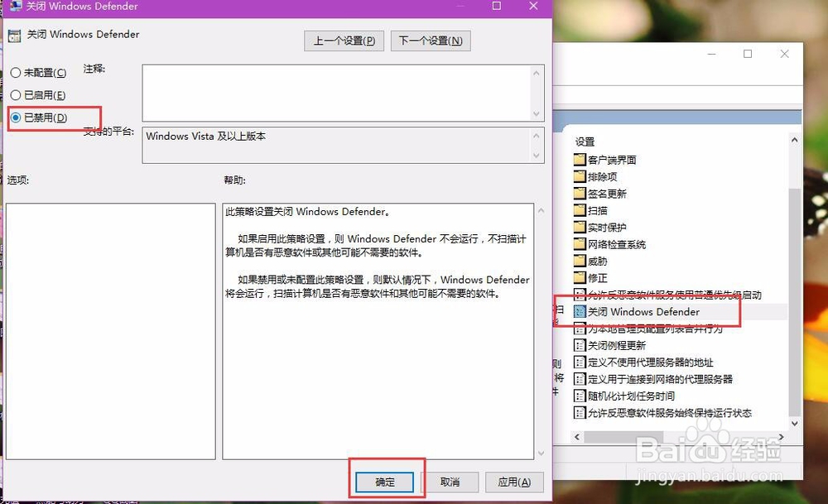The width and height of the screenshot is (828, 504).
Task: Select the 排除项 list entry text
Action: click(x=603, y=177)
